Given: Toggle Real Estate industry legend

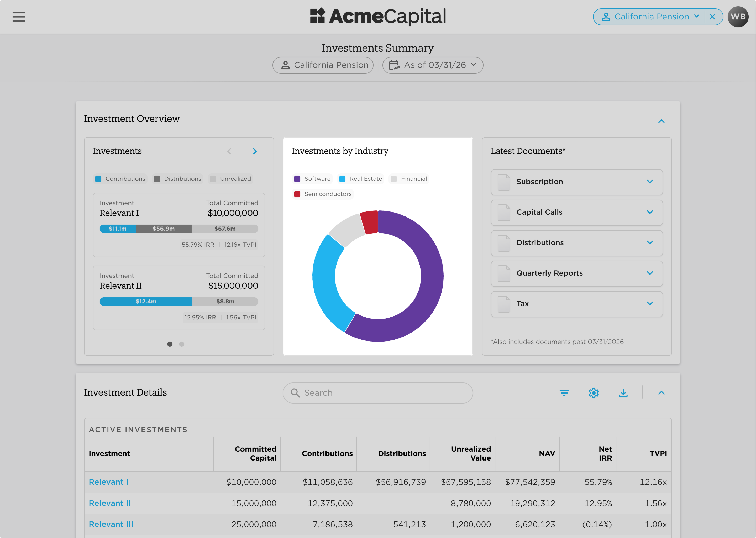Looking at the screenshot, I should [361, 179].
